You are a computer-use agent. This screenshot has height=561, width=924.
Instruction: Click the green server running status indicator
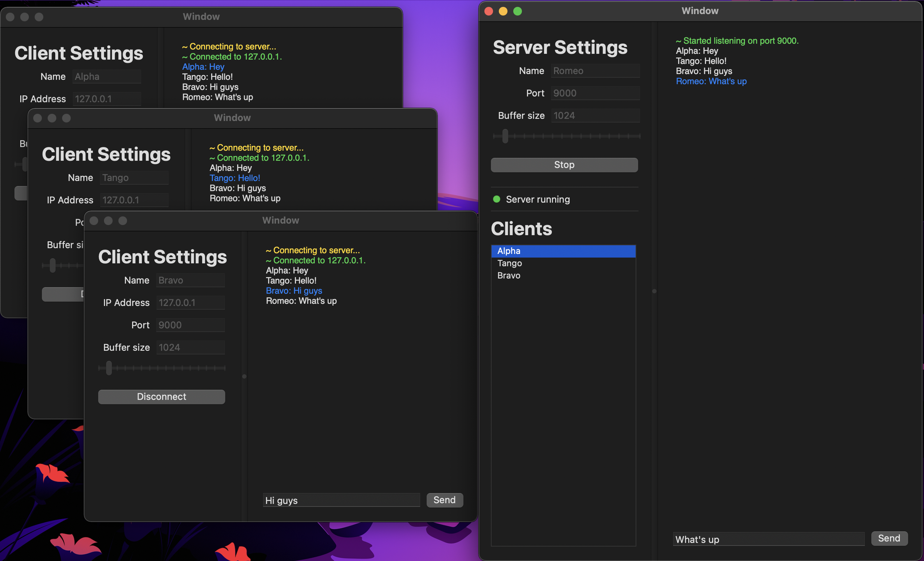[x=497, y=199]
